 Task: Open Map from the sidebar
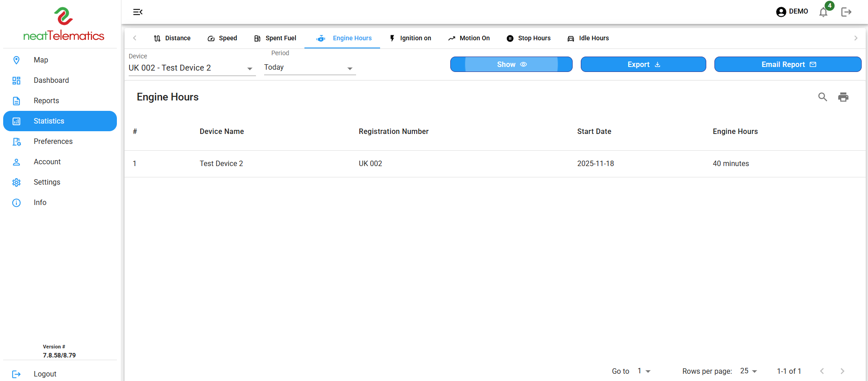[x=41, y=60]
